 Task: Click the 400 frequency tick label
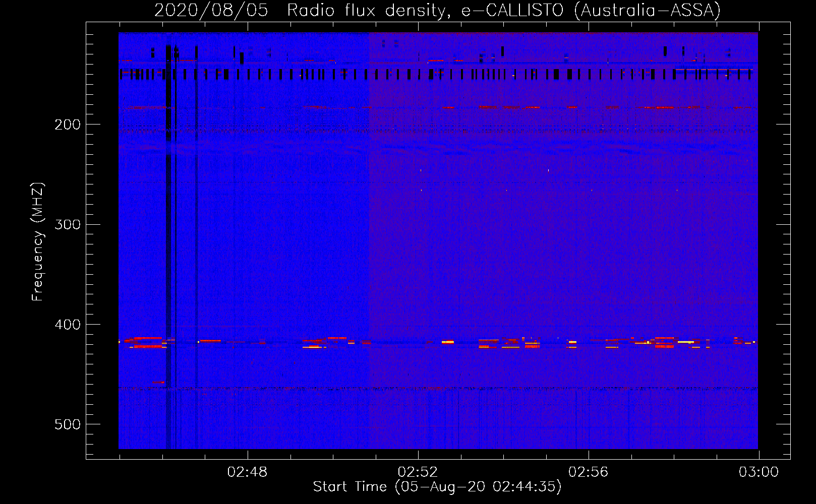(68, 325)
